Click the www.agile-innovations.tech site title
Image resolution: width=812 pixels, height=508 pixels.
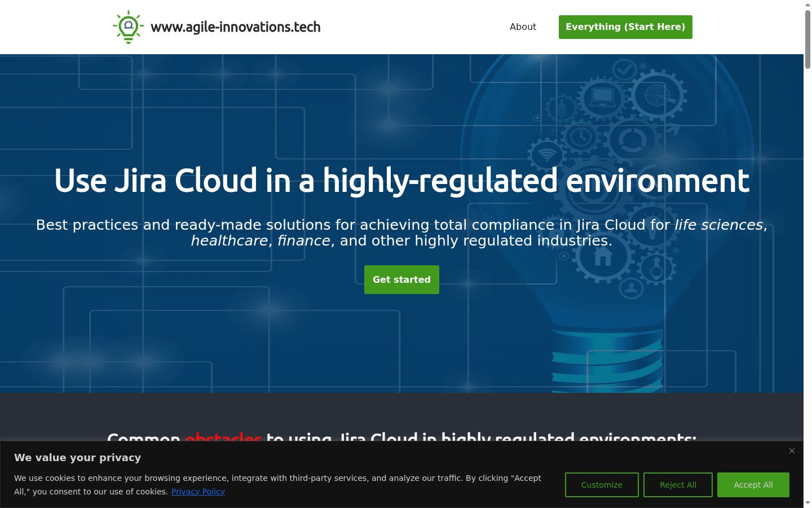[236, 27]
